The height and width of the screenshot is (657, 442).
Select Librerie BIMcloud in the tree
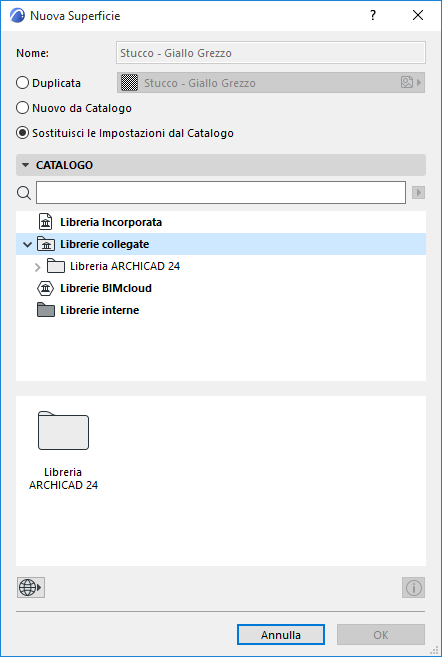(x=106, y=288)
